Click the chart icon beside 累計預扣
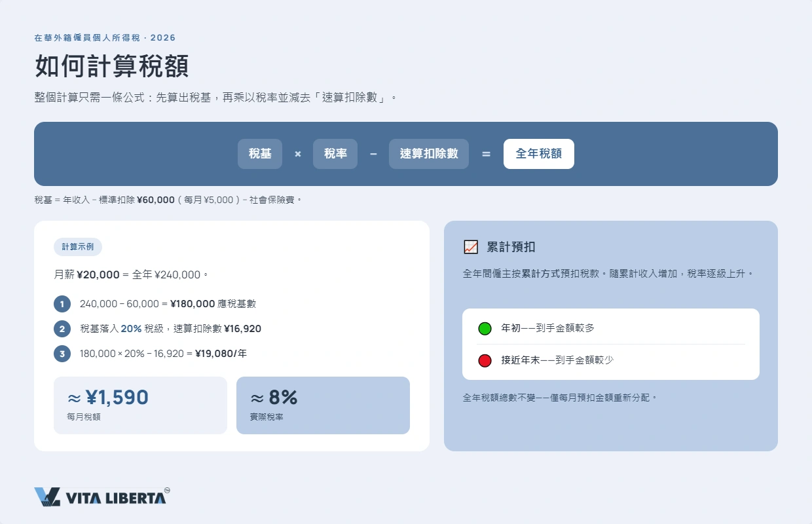 click(x=470, y=247)
